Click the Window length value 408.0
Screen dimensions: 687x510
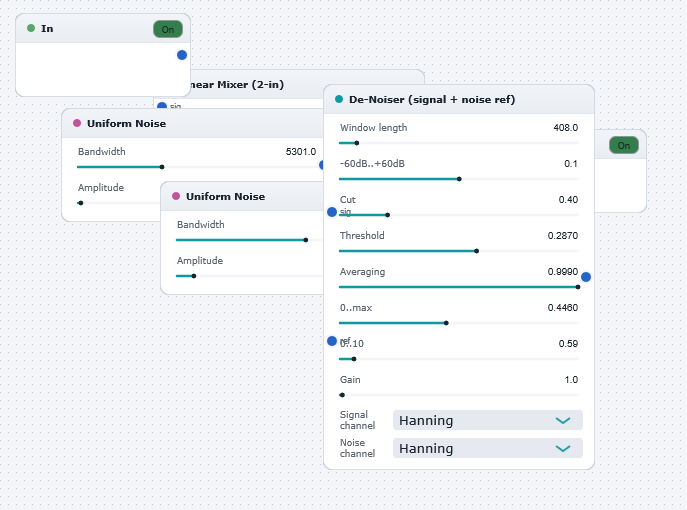(566, 128)
